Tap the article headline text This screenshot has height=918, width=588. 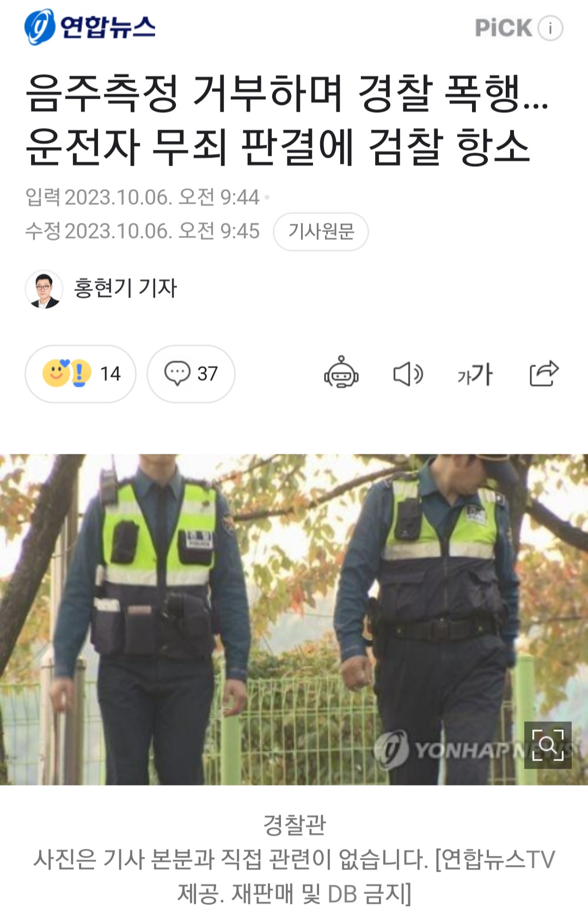tap(287, 120)
